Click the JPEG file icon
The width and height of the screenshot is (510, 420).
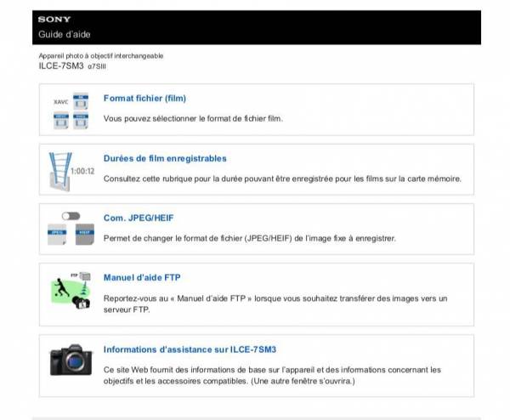[59, 234]
